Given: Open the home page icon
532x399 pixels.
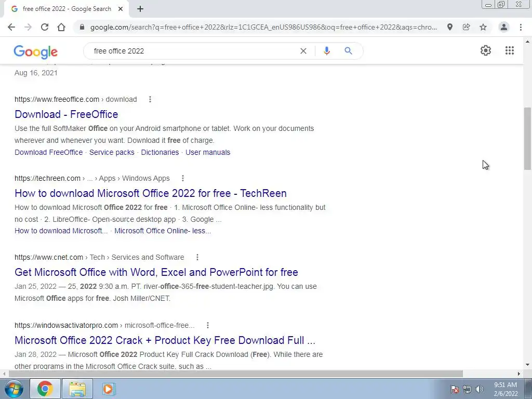Looking at the screenshot, I should [x=61, y=27].
